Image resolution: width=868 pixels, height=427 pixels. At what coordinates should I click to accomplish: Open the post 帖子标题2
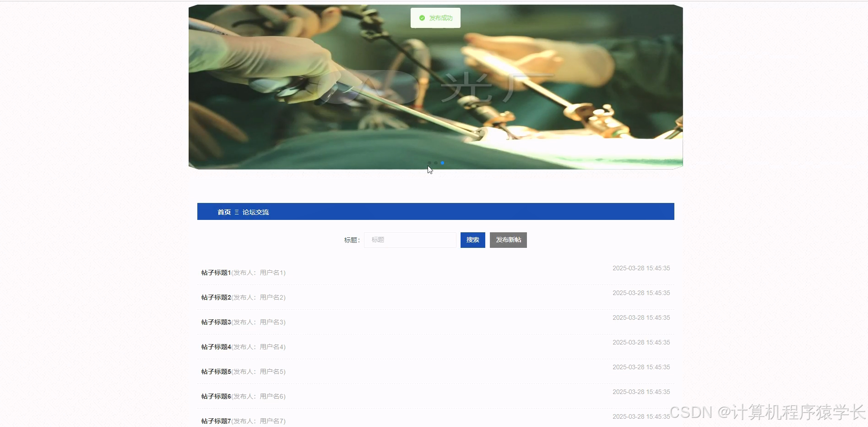[216, 297]
